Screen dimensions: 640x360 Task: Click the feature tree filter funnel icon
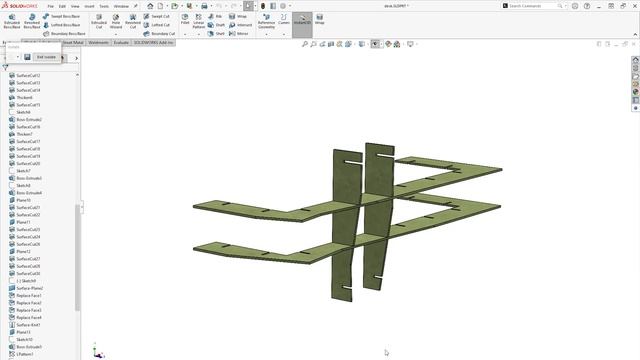pyautogui.click(x=5, y=67)
